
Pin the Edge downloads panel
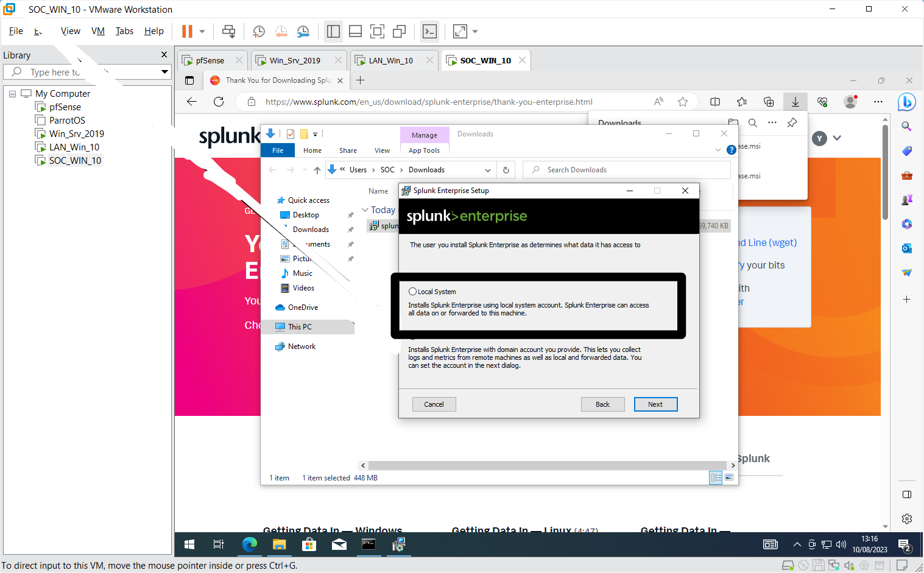coord(792,122)
